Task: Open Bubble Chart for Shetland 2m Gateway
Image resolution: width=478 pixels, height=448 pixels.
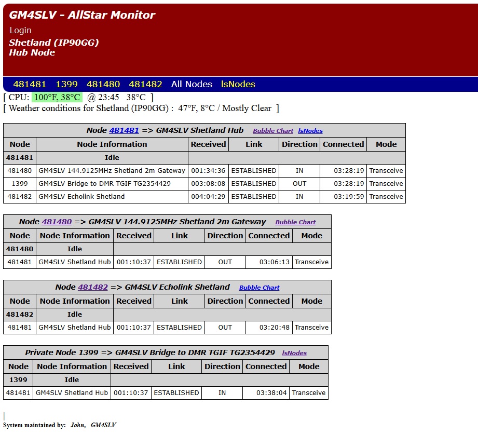Action: (x=295, y=222)
